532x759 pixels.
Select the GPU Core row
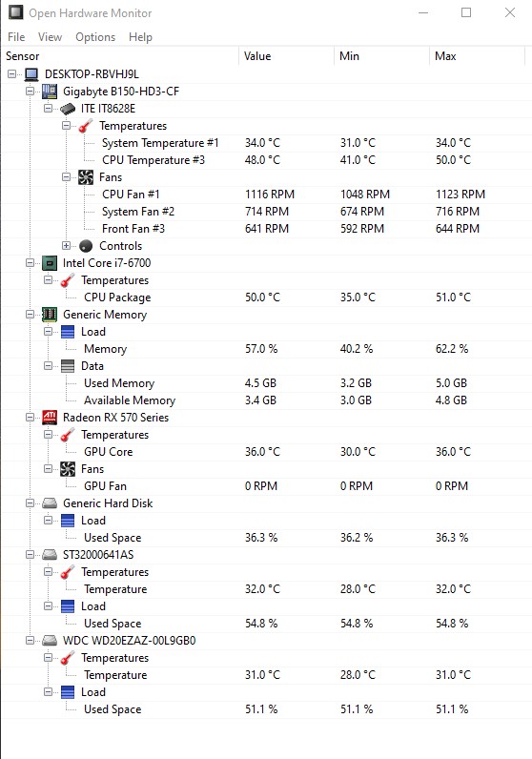264,452
